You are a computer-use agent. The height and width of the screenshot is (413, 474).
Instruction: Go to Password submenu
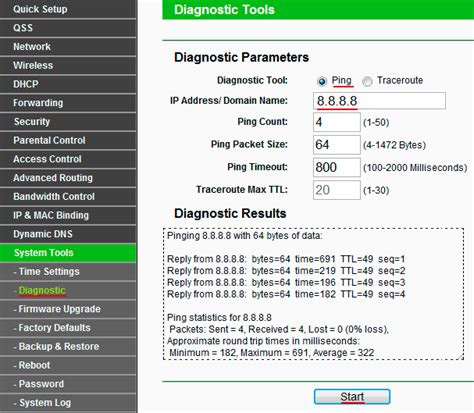pos(68,384)
